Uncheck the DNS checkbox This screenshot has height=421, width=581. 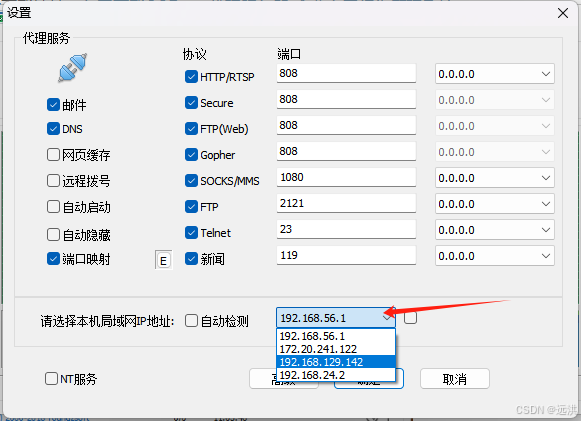[x=53, y=129]
